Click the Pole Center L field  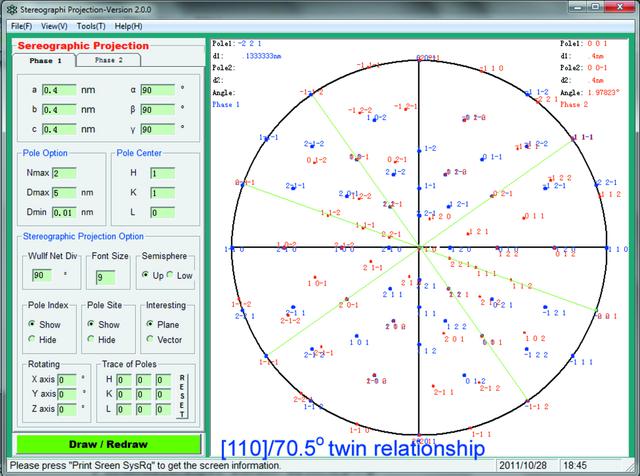(x=162, y=212)
